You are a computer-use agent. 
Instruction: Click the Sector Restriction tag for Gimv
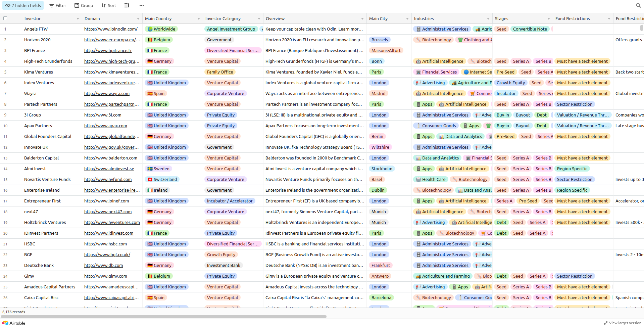click(x=575, y=276)
